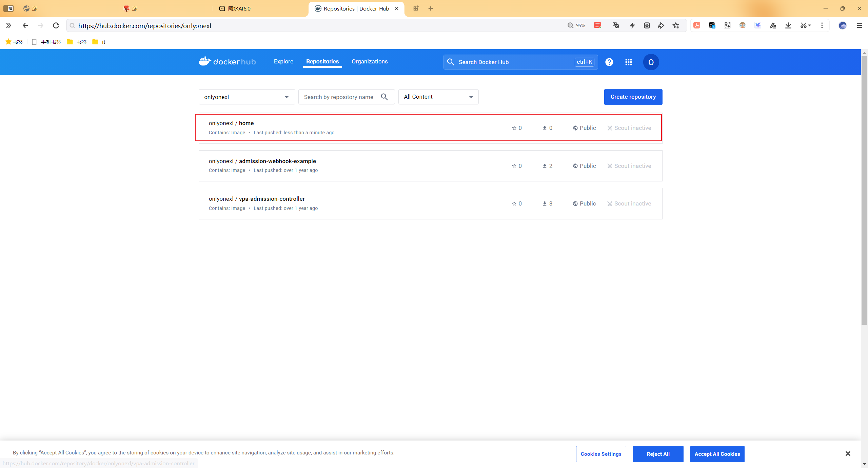
Task: Open the user avatar O menu
Action: 651,62
